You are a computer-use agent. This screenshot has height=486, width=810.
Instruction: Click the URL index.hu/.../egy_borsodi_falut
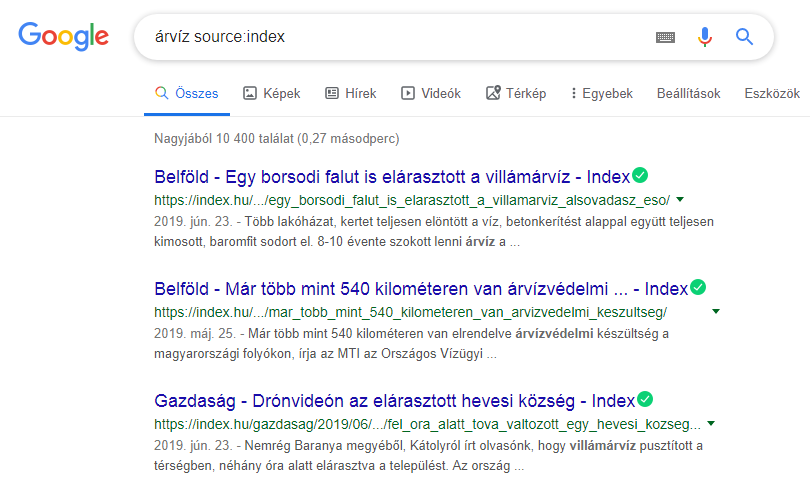point(412,200)
